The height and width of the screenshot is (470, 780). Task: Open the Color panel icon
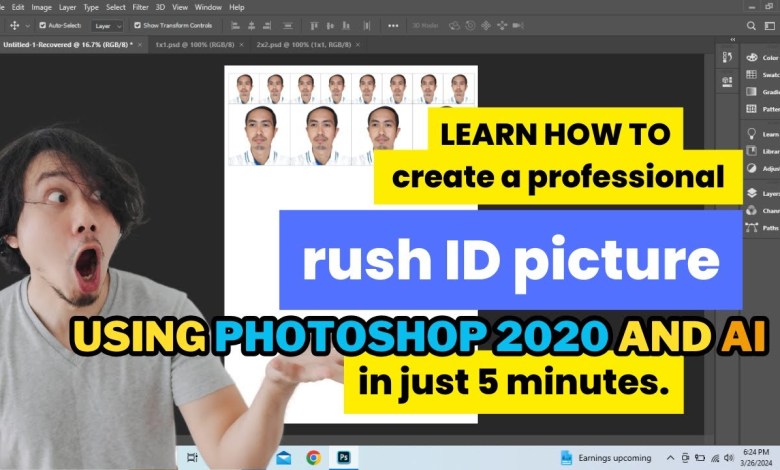pos(752,57)
